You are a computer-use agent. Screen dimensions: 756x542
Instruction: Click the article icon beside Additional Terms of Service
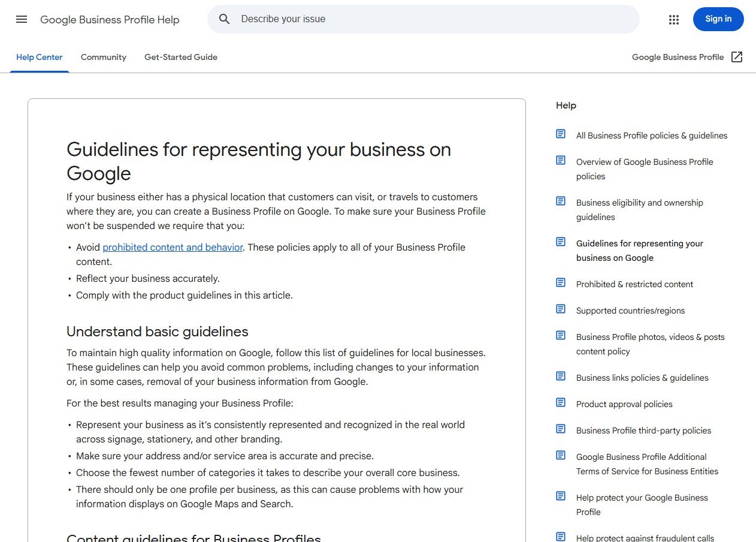pyautogui.click(x=561, y=455)
